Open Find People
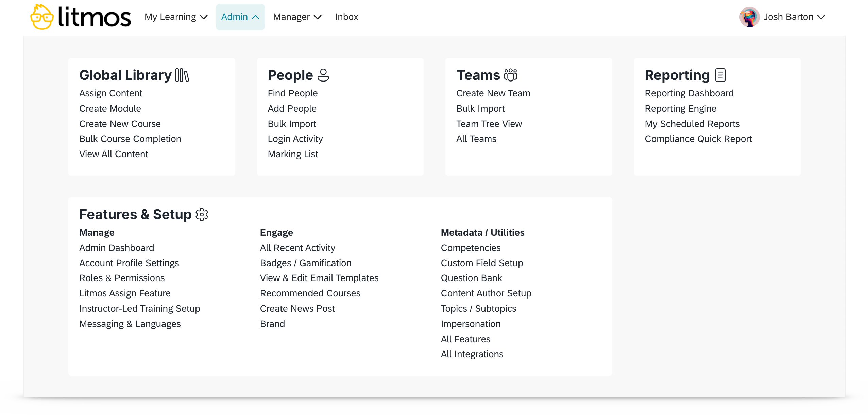868x415 pixels. pyautogui.click(x=292, y=93)
